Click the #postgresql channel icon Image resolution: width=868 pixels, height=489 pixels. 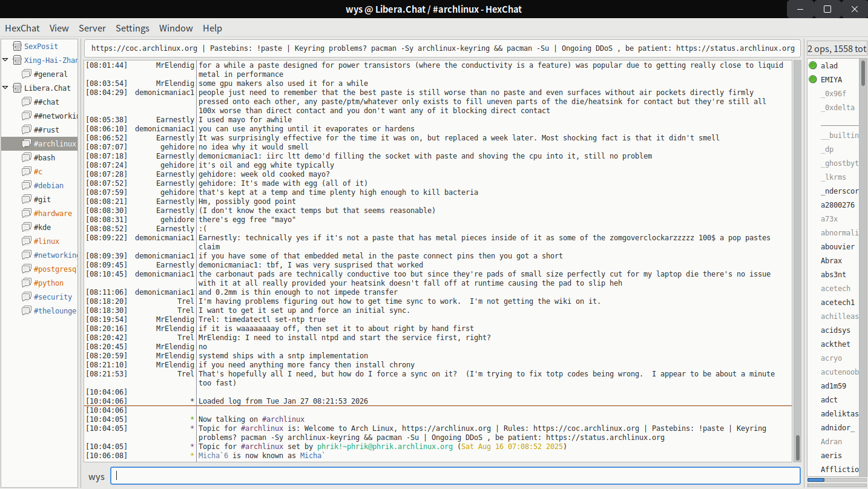[x=27, y=269]
